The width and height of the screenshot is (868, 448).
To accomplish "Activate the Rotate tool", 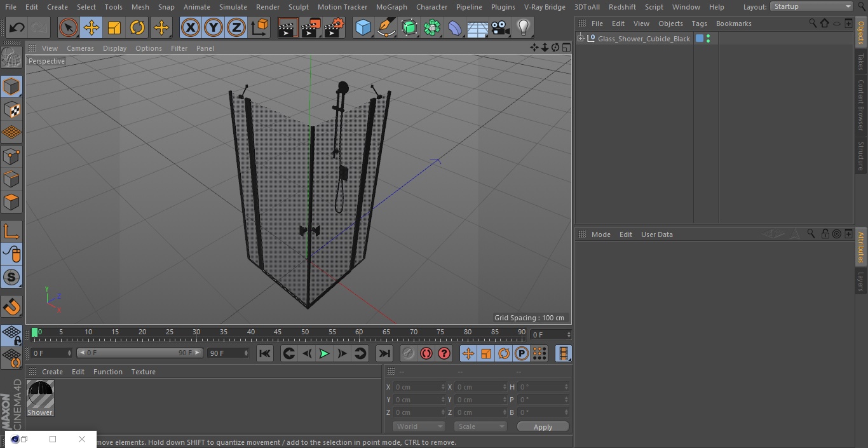I will click(137, 28).
